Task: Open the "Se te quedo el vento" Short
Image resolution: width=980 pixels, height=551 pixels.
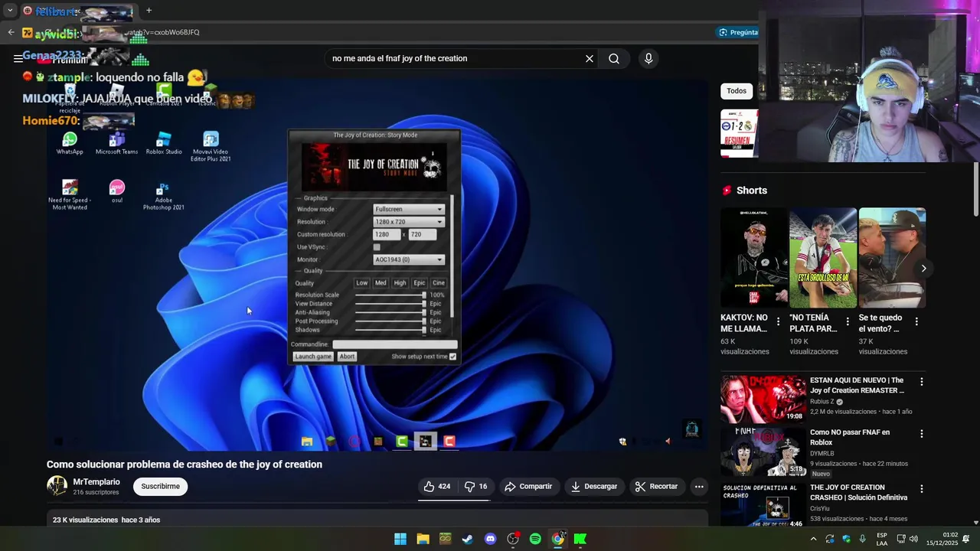Action: click(x=892, y=258)
